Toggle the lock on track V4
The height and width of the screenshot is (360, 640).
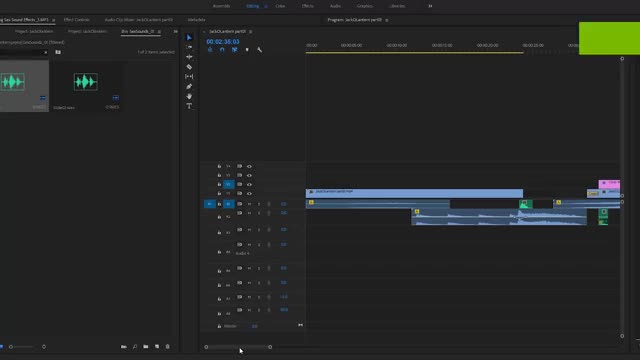219,167
